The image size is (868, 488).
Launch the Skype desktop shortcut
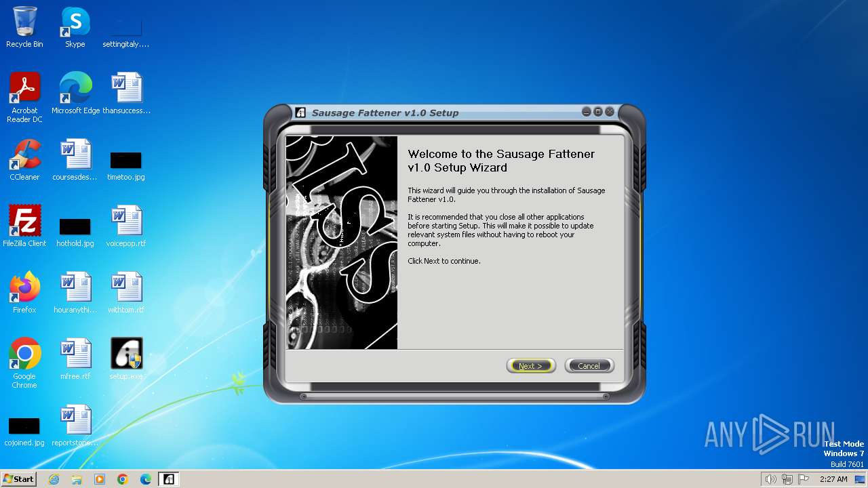(x=75, y=27)
